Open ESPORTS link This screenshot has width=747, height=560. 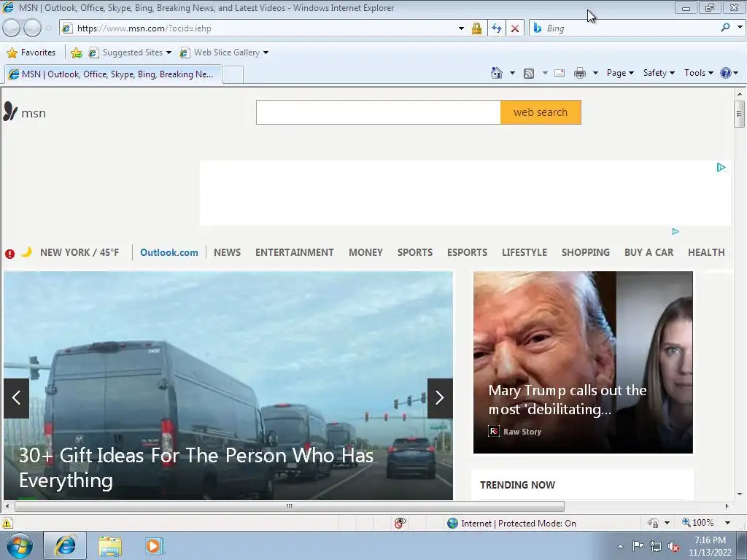[x=467, y=252]
